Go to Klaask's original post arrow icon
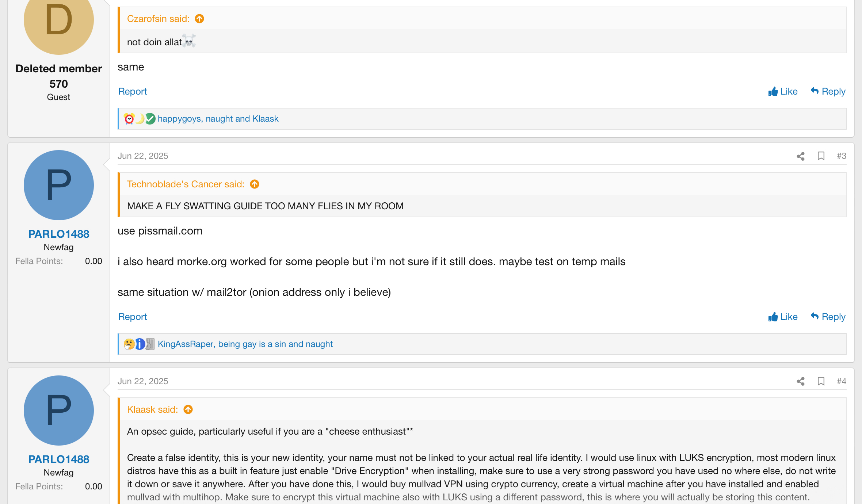The image size is (862, 504). 188,409
